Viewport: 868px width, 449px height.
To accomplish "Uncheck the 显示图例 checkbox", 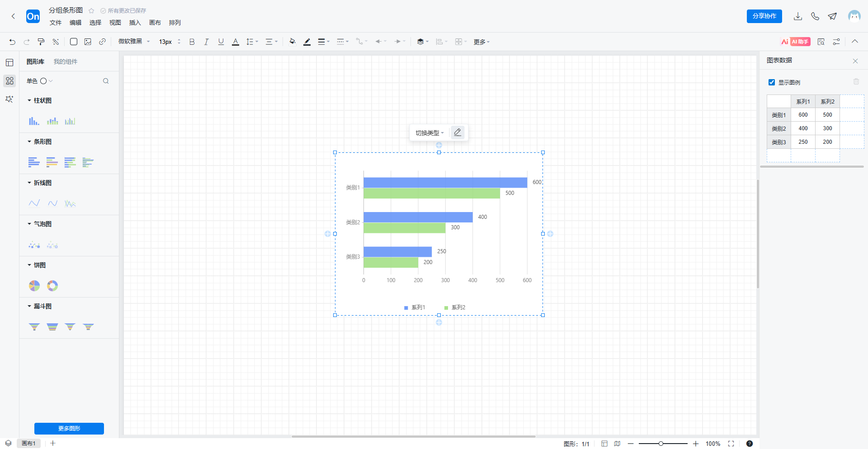I will click(x=772, y=82).
